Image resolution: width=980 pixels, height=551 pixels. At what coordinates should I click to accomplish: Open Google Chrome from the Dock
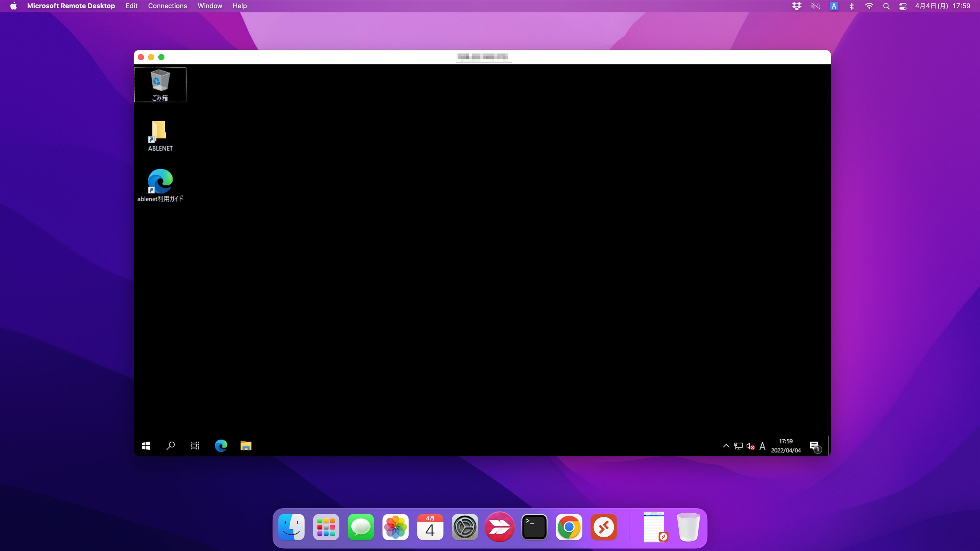[569, 527]
